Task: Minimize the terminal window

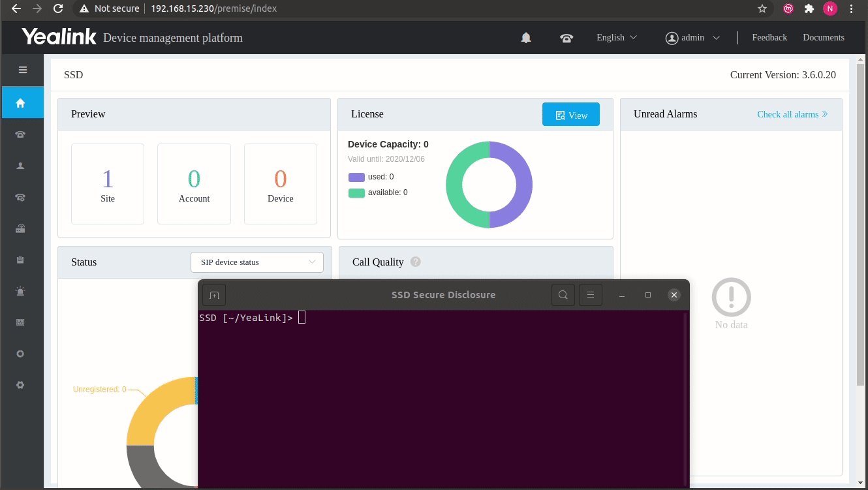Action: 622,295
